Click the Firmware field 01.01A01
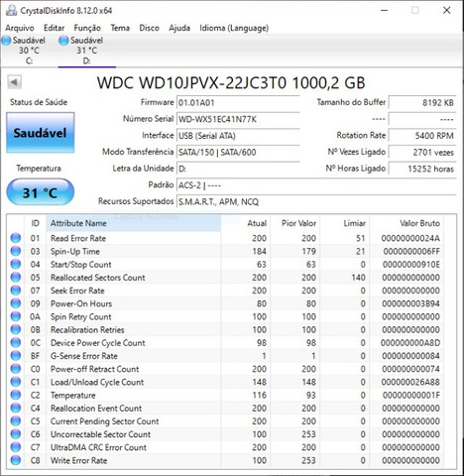 [238, 103]
